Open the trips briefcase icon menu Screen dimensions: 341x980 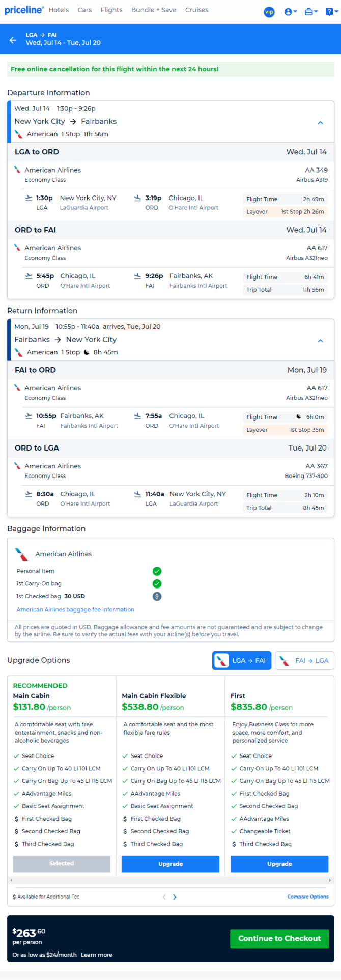pos(311,12)
